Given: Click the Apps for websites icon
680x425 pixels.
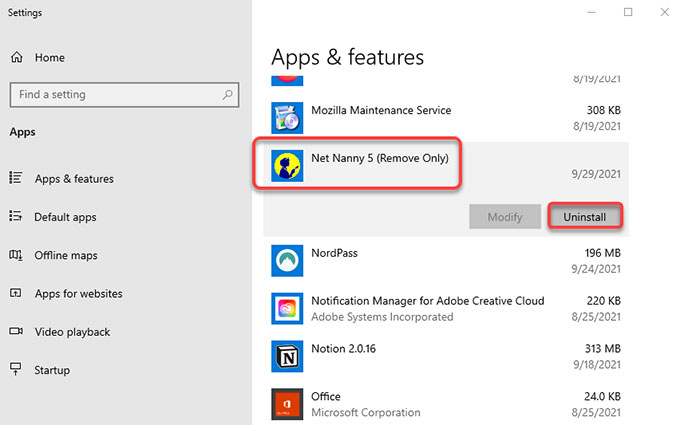Looking at the screenshot, I should click(16, 293).
